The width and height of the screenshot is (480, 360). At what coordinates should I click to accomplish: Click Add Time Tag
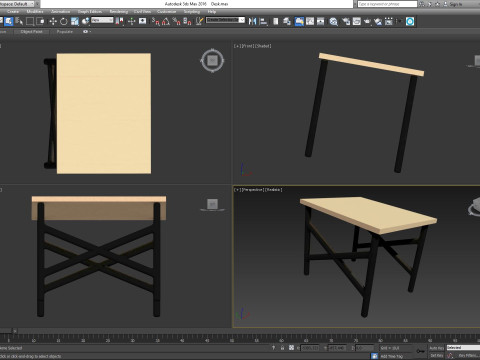392,356
